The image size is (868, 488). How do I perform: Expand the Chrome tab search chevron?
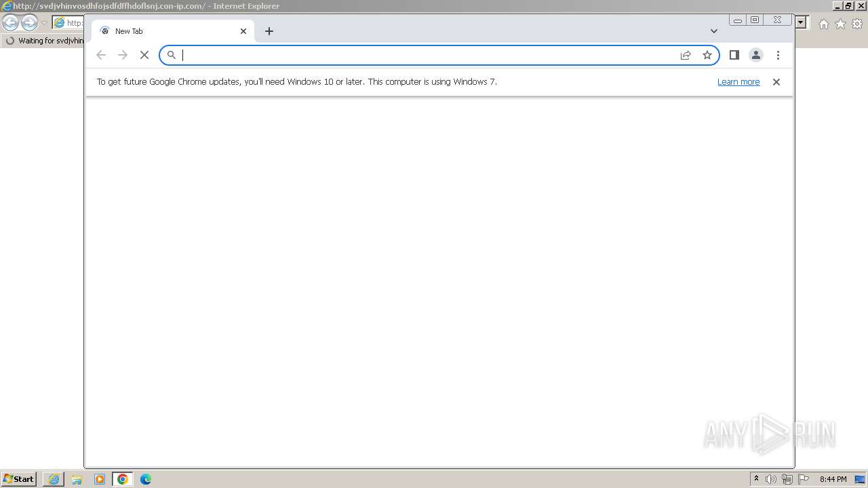[x=713, y=31]
